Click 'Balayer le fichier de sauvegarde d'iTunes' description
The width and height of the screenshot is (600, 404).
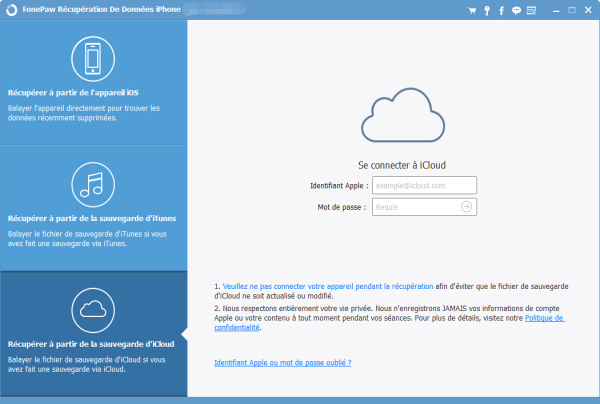[87, 239]
